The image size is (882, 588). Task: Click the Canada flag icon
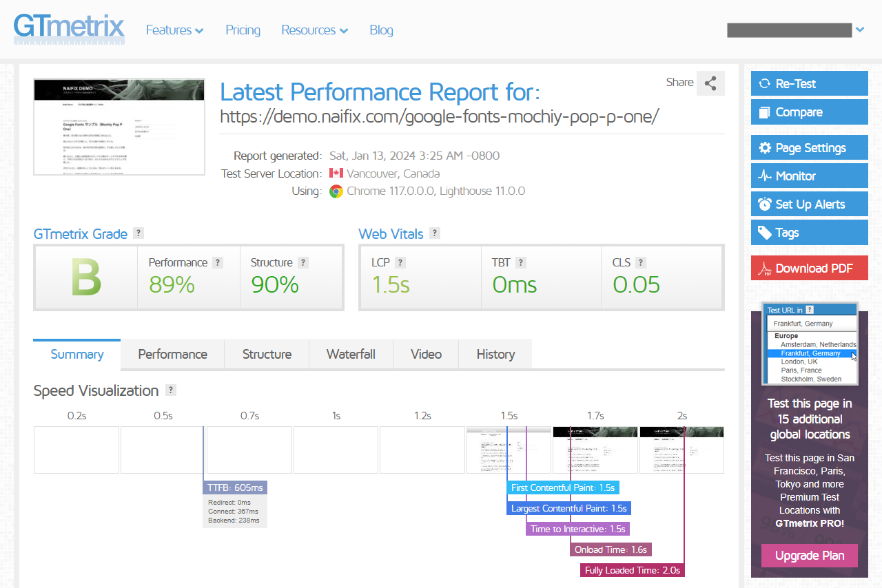336,173
